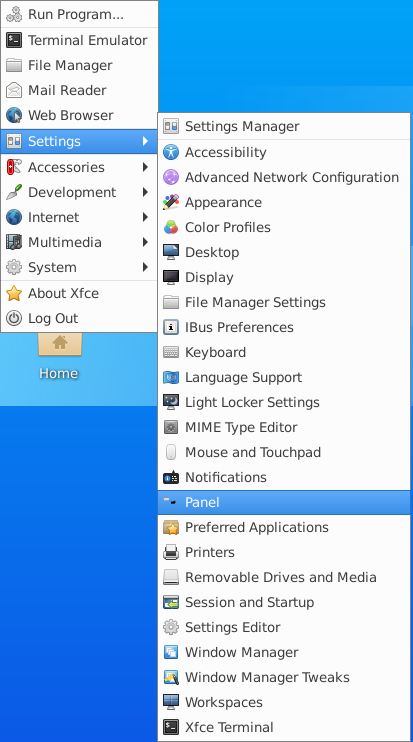Expand the Accessories submenu arrow
Image resolution: width=413 pixels, height=742 pixels.
coord(145,167)
